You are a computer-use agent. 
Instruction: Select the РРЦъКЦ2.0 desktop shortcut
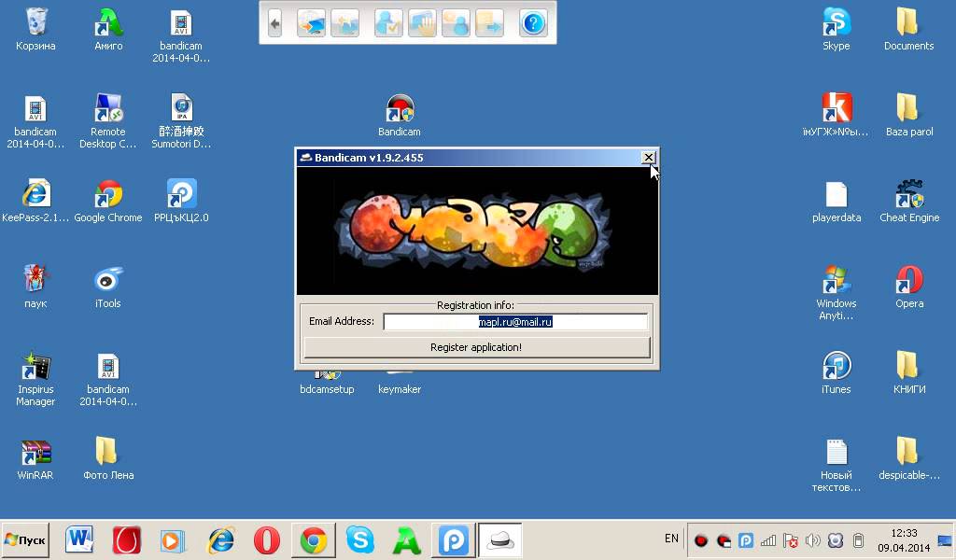point(181,201)
